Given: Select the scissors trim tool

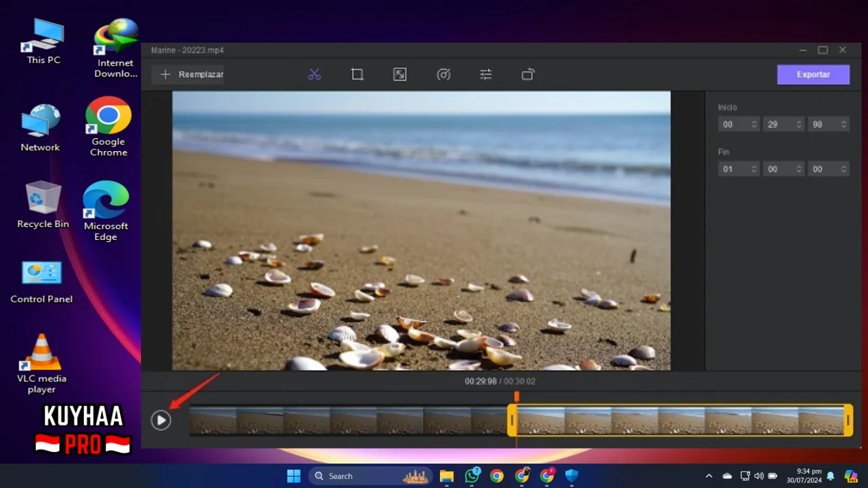Looking at the screenshot, I should click(314, 75).
